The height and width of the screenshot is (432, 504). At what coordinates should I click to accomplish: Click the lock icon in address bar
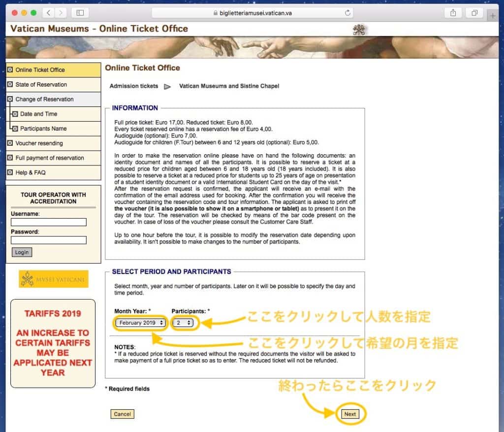pyautogui.click(x=216, y=13)
